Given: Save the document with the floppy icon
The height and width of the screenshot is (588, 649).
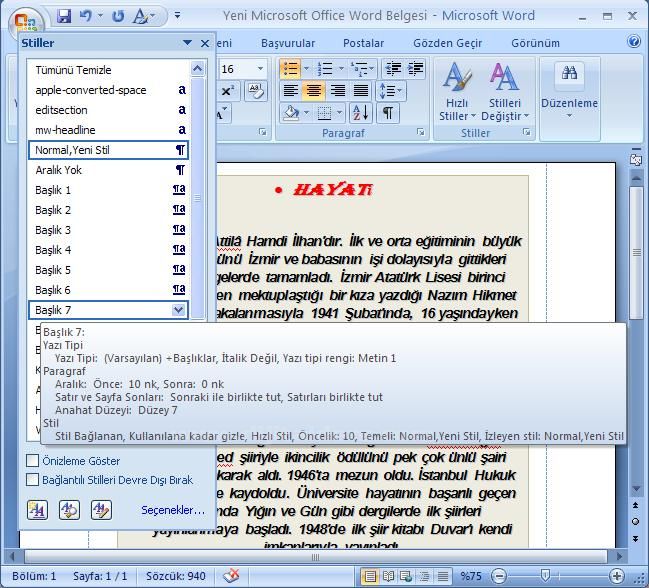Looking at the screenshot, I should click(64, 16).
